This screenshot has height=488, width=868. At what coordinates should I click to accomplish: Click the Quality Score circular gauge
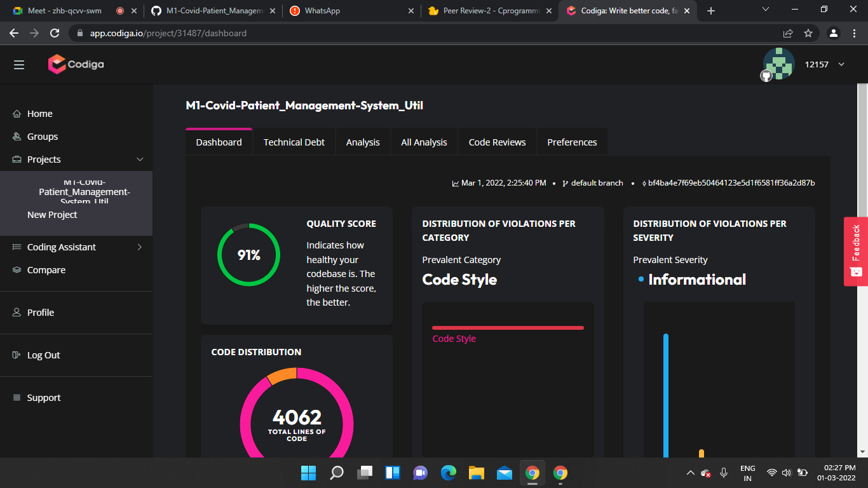click(248, 254)
